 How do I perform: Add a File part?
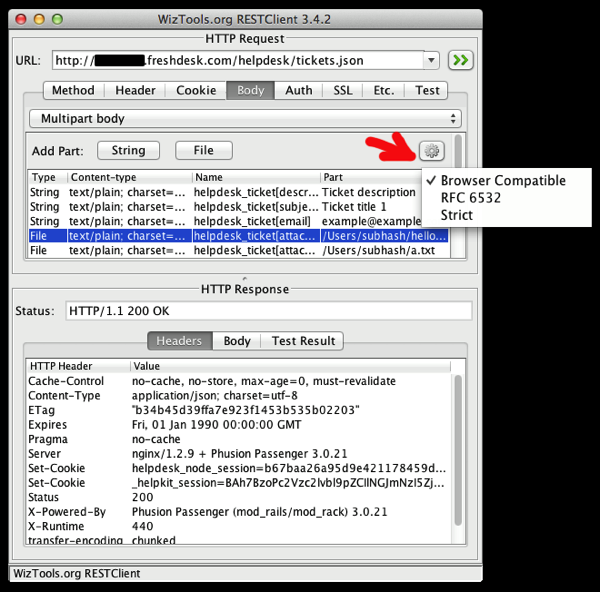point(204,150)
